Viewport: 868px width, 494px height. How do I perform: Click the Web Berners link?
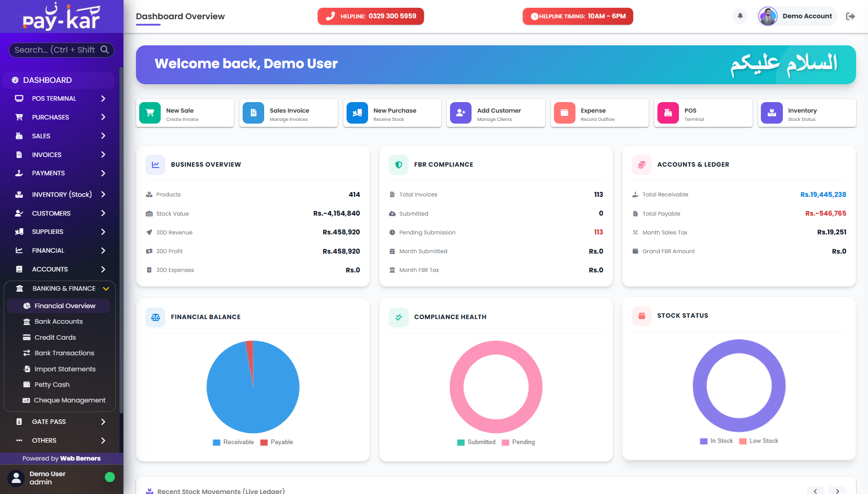pyautogui.click(x=80, y=458)
